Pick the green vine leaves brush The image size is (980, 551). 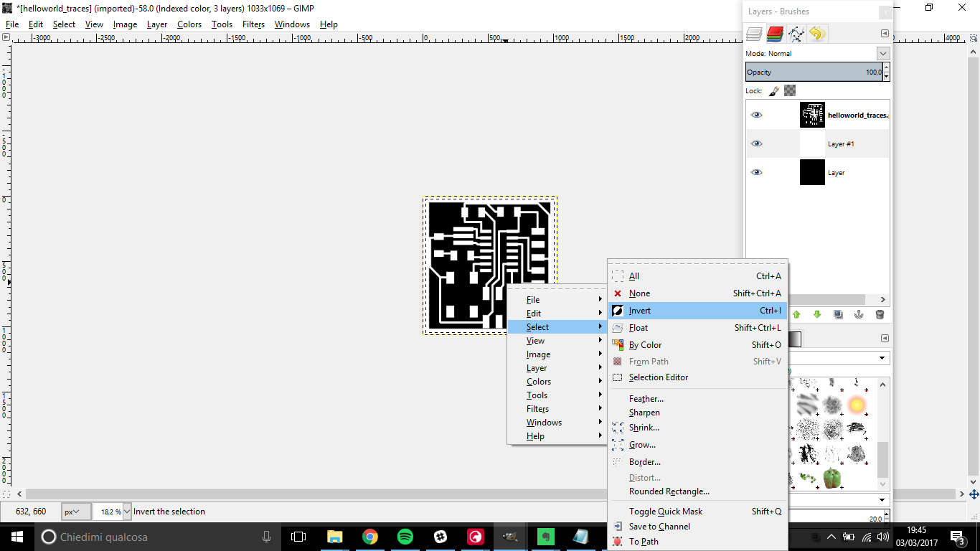(x=808, y=477)
